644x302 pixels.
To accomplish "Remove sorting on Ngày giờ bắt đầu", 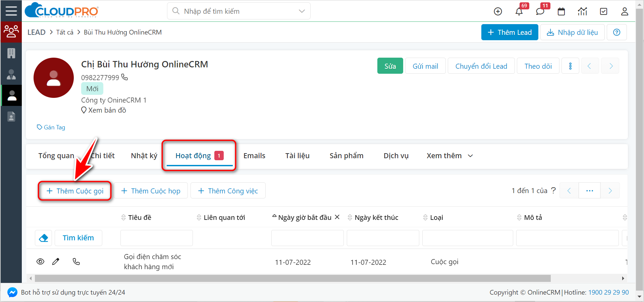I will (x=337, y=217).
